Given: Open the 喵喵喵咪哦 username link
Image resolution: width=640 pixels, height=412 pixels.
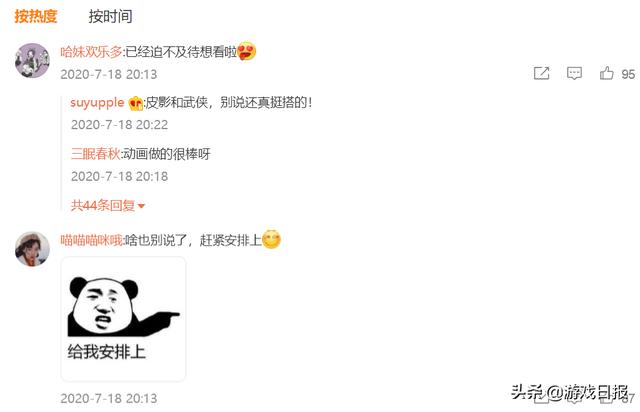Looking at the screenshot, I should tap(91, 241).
